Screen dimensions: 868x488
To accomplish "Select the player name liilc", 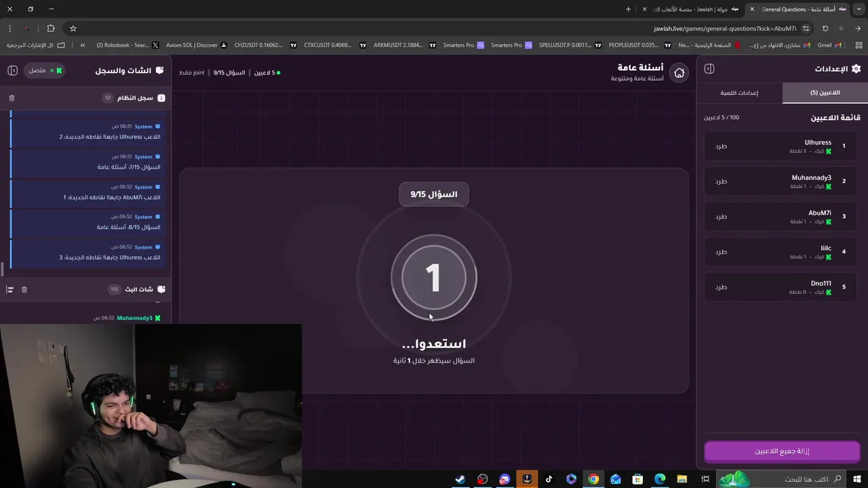I will 825,248.
